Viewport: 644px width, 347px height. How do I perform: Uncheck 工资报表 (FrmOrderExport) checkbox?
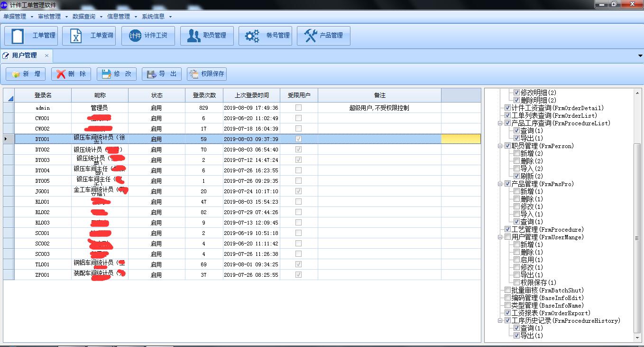tap(507, 313)
